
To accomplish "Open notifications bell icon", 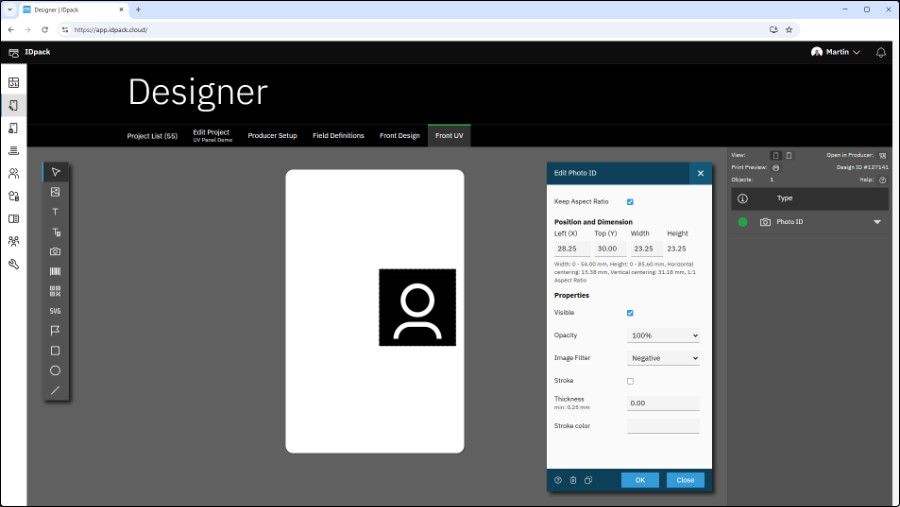I will [880, 52].
